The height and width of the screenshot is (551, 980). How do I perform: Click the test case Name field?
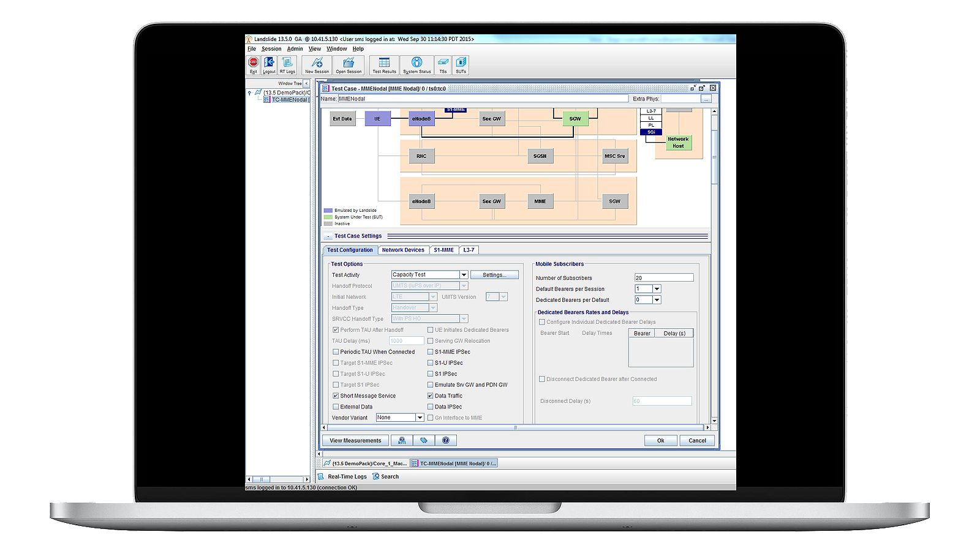[483, 99]
